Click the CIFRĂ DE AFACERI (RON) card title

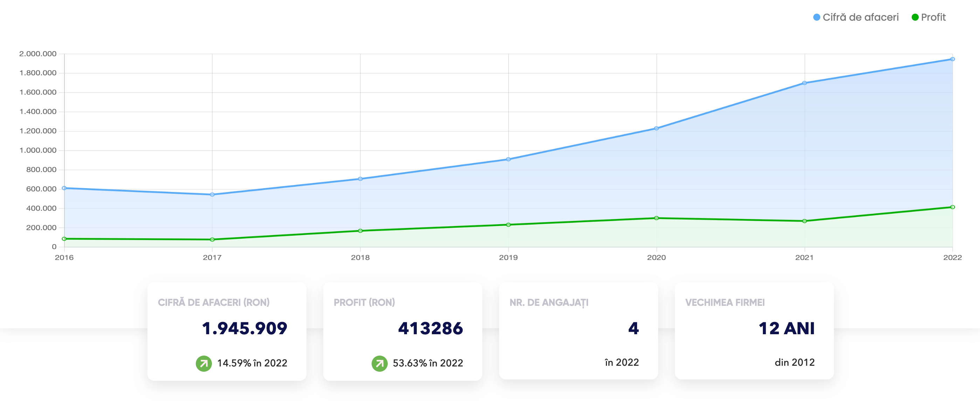tap(214, 302)
